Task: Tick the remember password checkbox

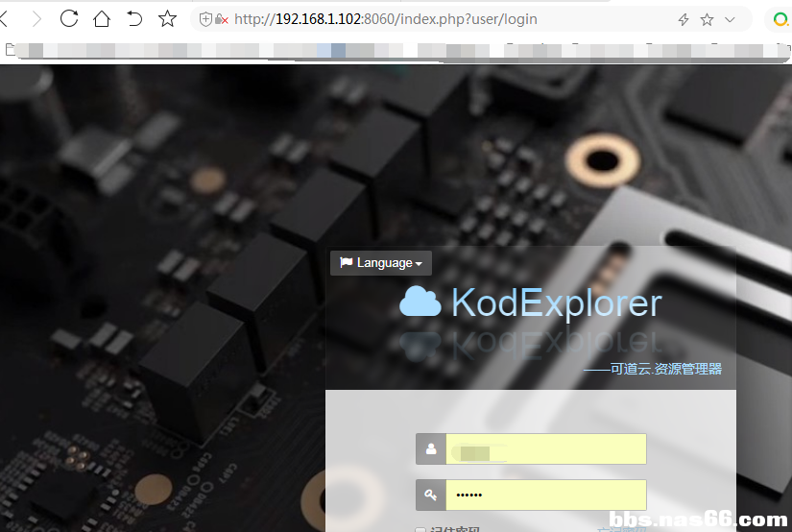Action: point(420,529)
